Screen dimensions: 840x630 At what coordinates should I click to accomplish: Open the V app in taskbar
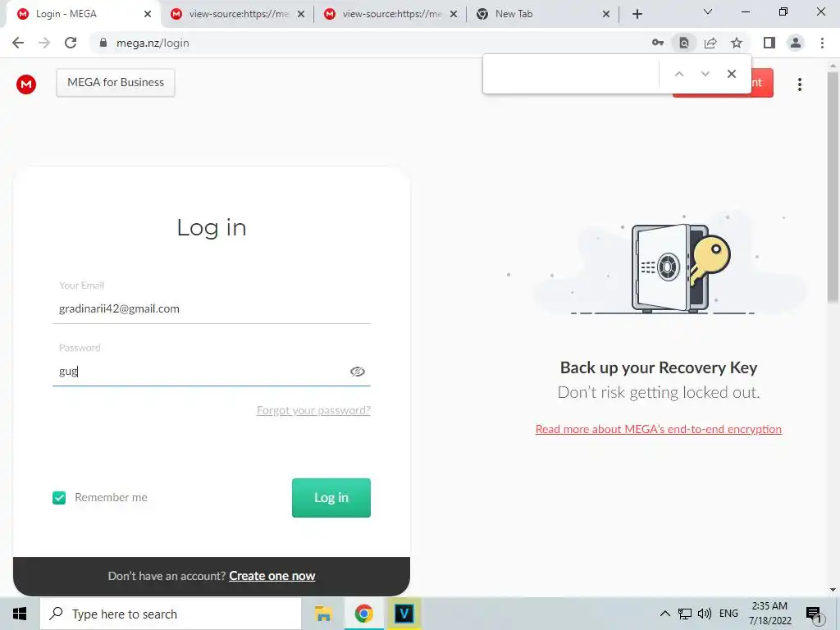click(404, 614)
